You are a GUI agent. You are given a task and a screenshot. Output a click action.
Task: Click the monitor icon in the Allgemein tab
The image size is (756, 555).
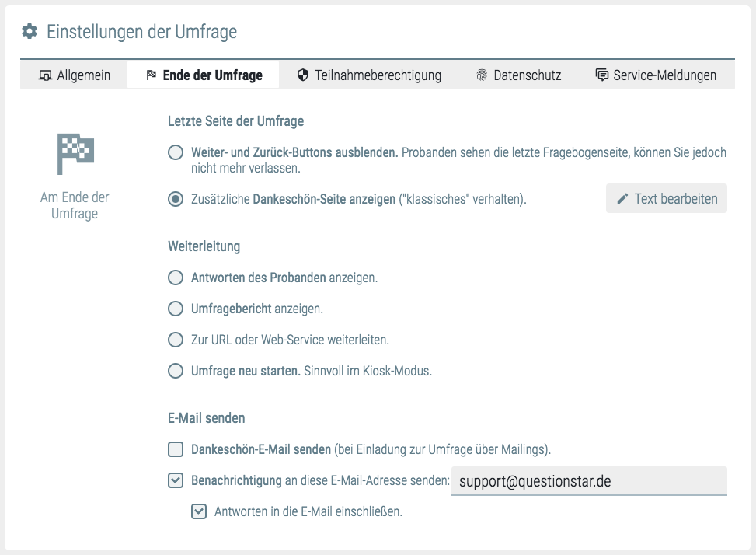coord(45,75)
